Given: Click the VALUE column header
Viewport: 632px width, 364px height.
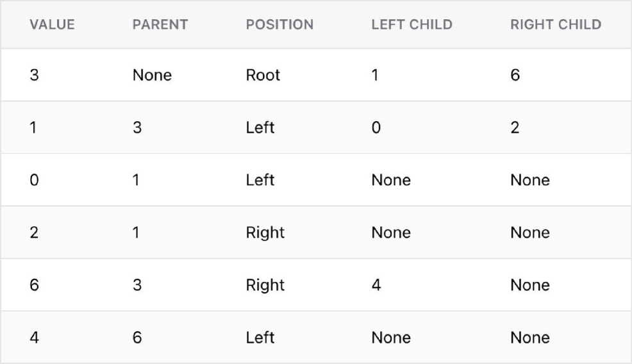Looking at the screenshot, I should click(x=52, y=25).
